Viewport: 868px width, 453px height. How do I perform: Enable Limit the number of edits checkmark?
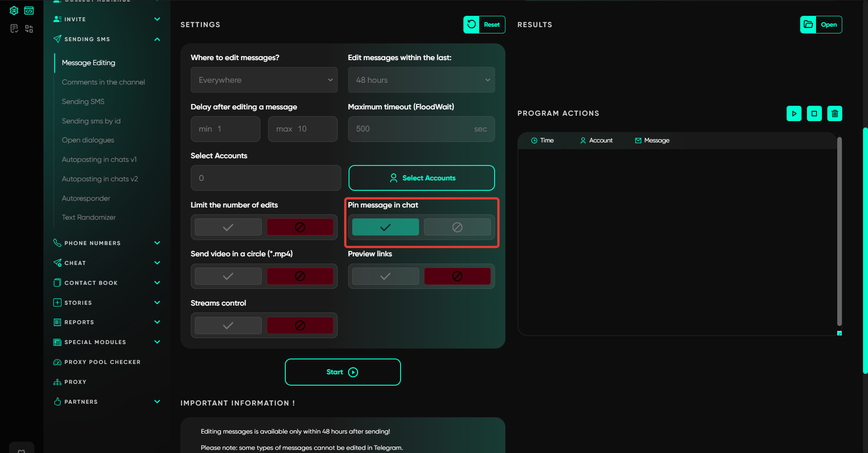pos(228,227)
